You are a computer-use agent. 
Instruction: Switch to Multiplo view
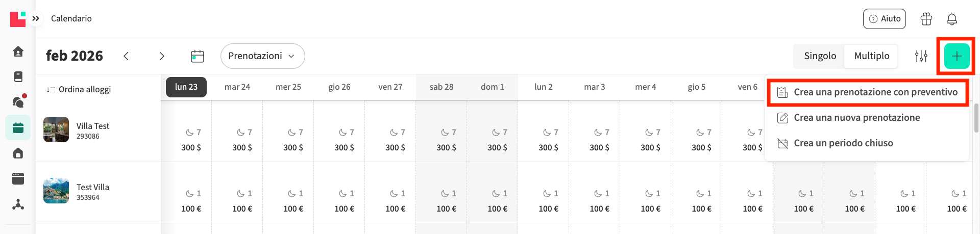click(871, 56)
